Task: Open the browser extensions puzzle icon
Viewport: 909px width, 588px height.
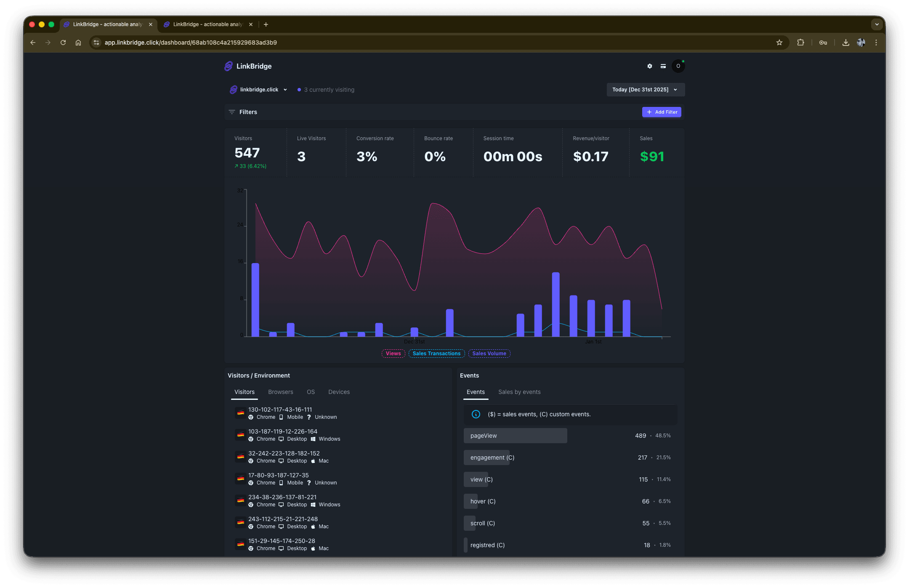Action: pyautogui.click(x=800, y=43)
